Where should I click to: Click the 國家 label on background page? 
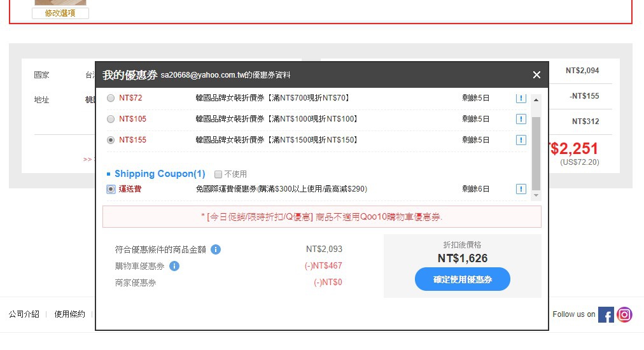point(41,75)
